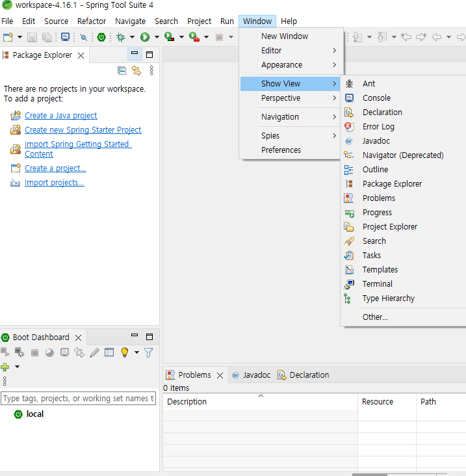This screenshot has height=476, width=466.
Task: Open dropdown next to lightbulb in Boot Dashboard
Action: pos(137,352)
